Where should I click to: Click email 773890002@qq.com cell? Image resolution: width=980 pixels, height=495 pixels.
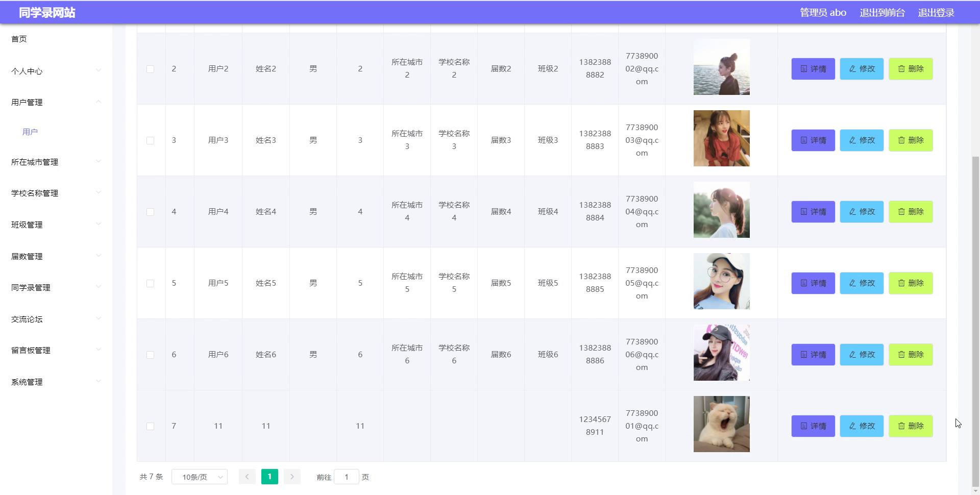coord(642,69)
